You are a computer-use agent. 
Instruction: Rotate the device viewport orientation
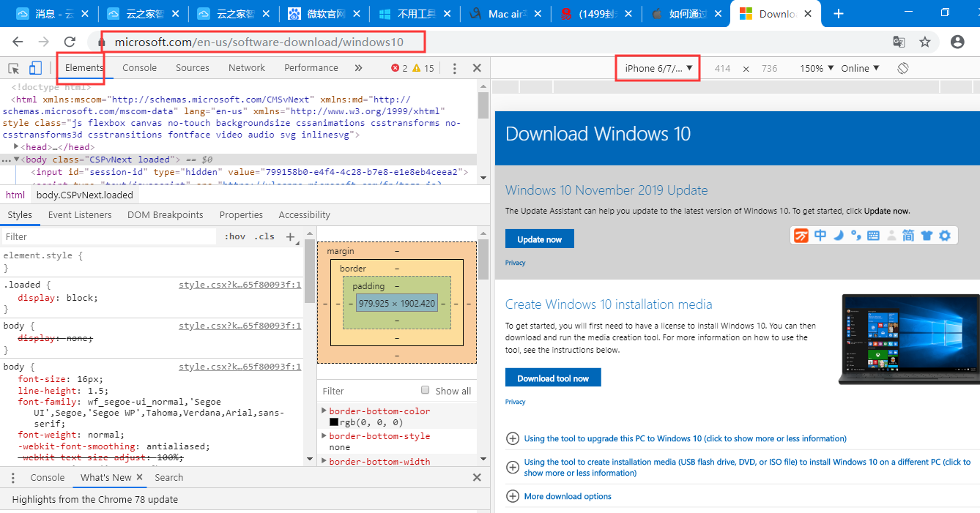coord(903,68)
